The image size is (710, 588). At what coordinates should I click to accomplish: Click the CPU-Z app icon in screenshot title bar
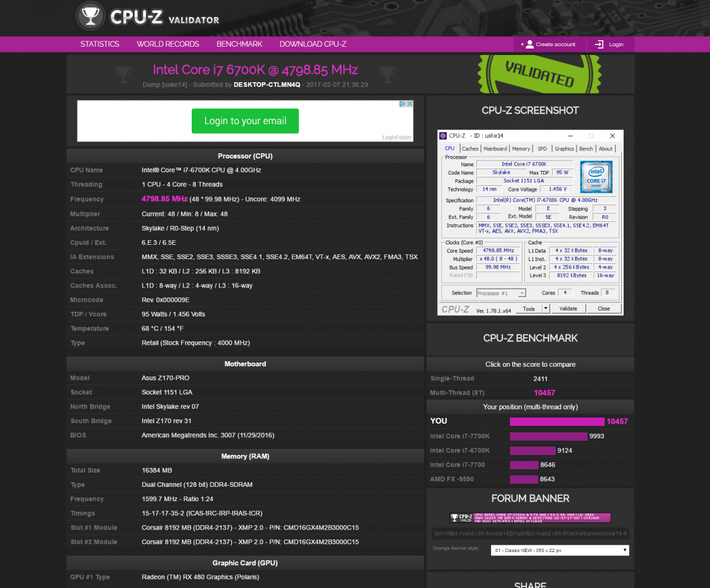443,135
